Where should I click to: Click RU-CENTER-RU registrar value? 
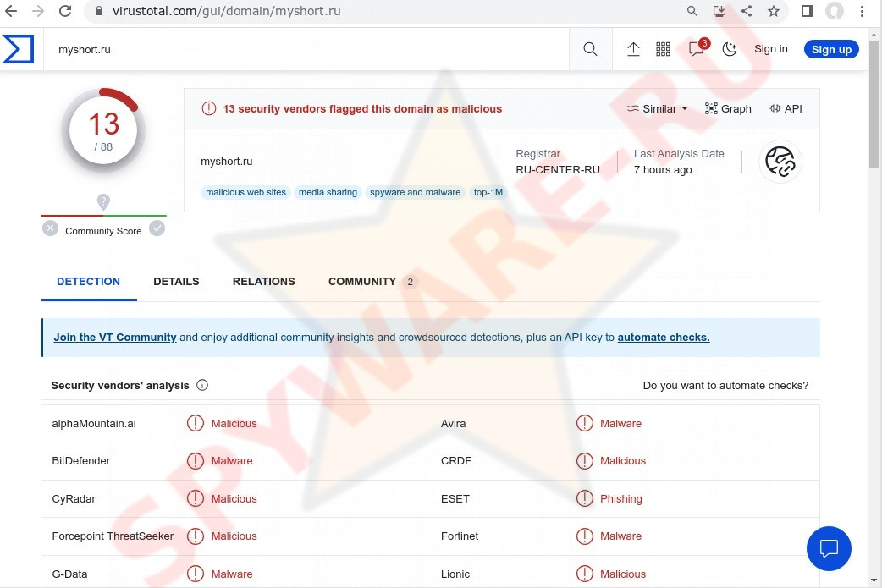click(558, 170)
